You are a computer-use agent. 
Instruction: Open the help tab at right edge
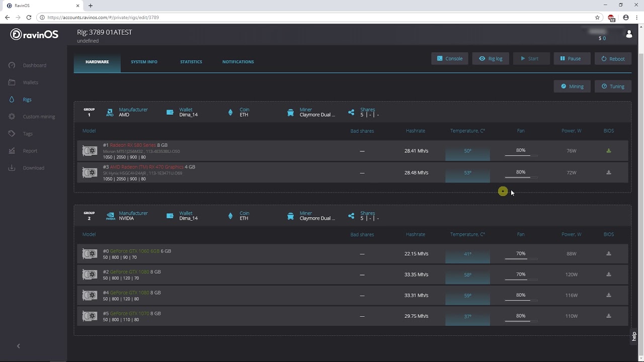tap(634, 336)
